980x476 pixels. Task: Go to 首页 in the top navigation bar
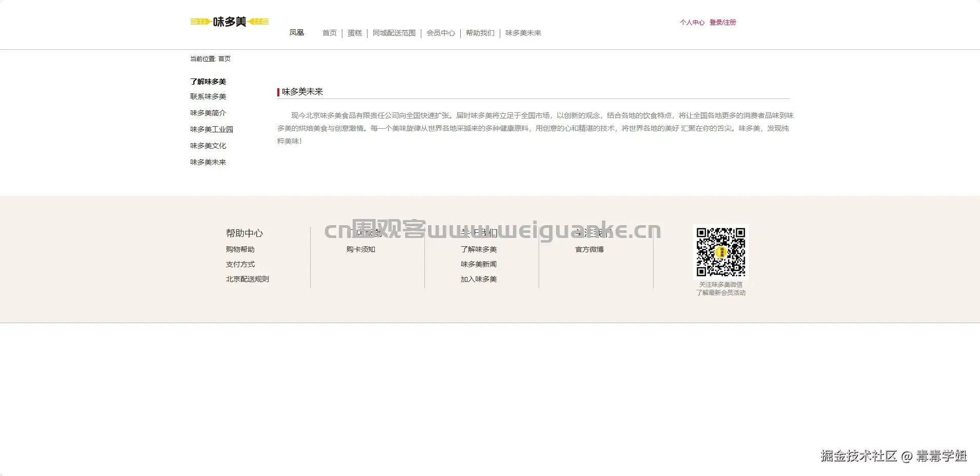[x=330, y=33]
